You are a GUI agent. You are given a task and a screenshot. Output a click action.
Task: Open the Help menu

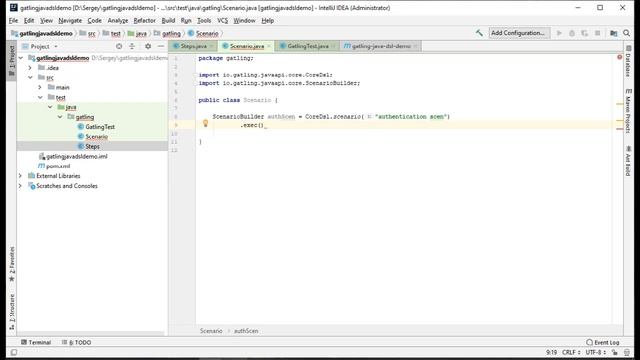click(x=267, y=20)
